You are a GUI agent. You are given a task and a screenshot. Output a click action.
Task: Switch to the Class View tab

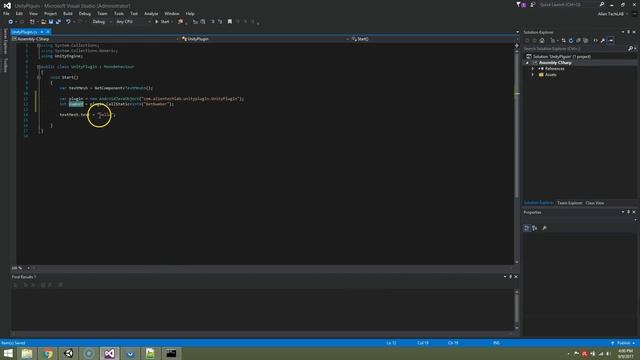point(595,203)
